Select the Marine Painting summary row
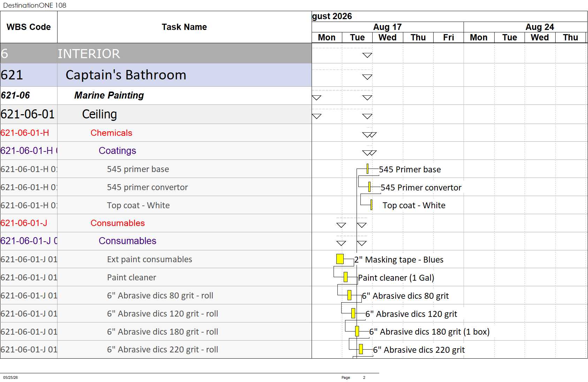588x382 pixels. pos(156,95)
